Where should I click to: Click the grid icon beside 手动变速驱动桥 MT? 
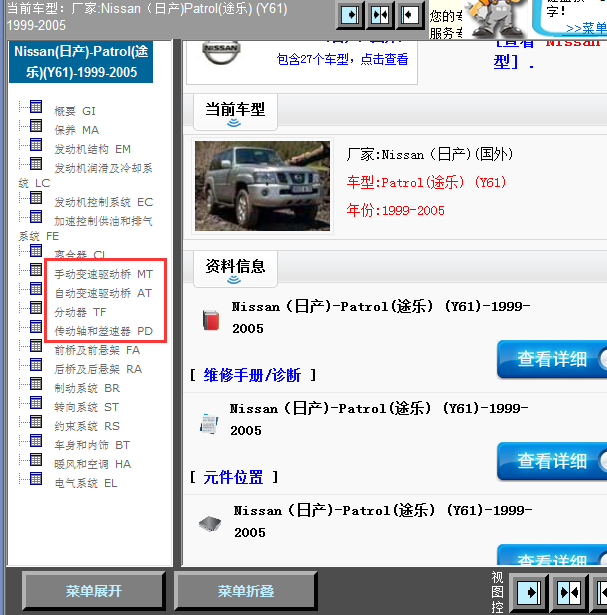coord(36,270)
